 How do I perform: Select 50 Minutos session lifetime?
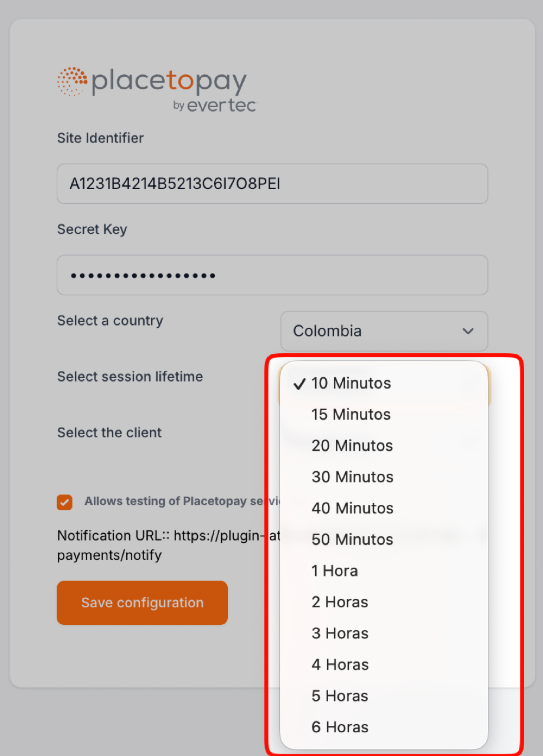click(x=352, y=539)
